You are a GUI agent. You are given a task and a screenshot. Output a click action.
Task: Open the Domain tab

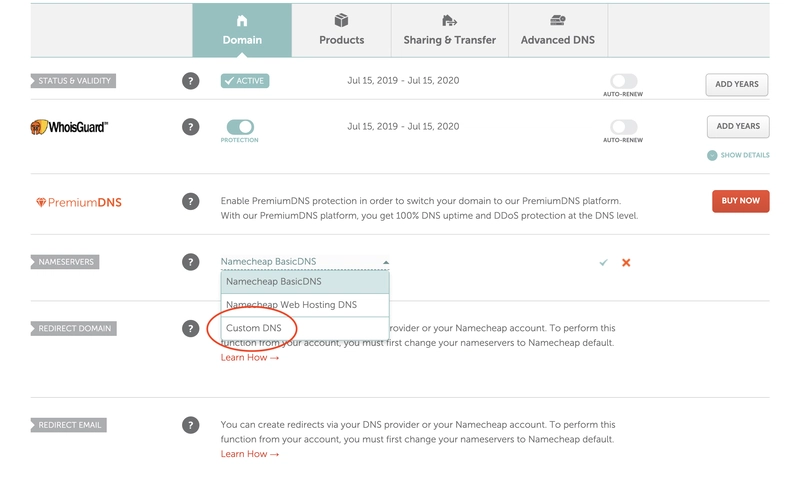[x=242, y=30]
